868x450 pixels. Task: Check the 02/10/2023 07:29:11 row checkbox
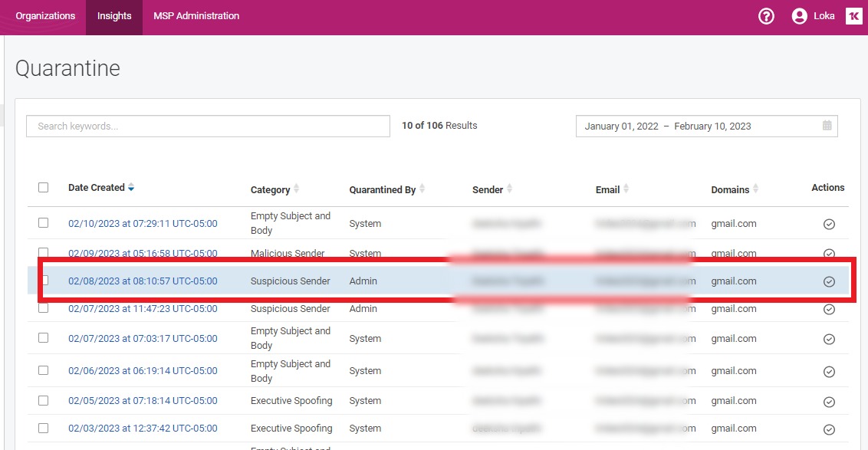[43, 223]
